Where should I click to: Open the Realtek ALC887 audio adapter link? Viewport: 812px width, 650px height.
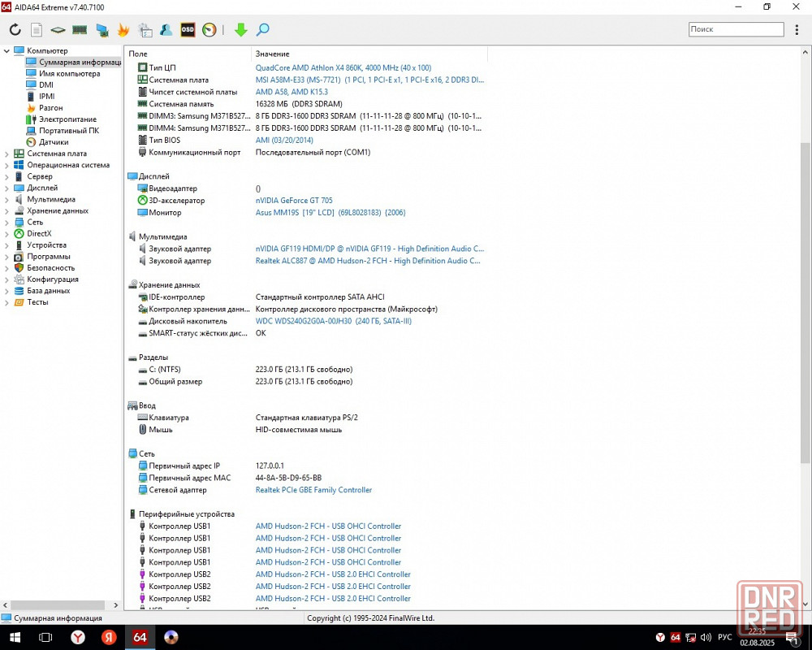[x=368, y=261]
